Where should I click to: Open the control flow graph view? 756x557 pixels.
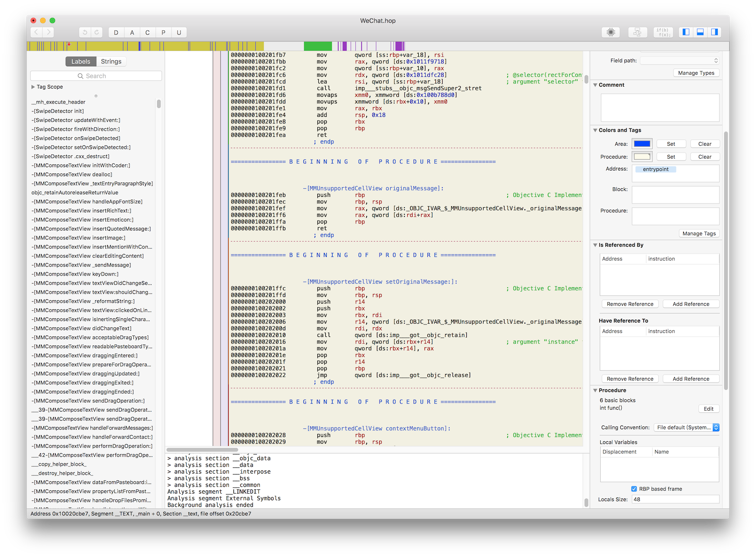[x=637, y=32]
